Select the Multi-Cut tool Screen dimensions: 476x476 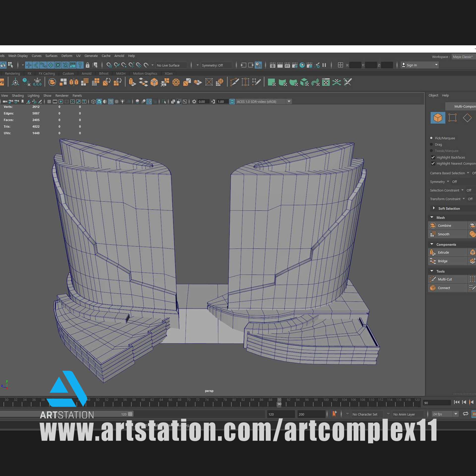pyautogui.click(x=445, y=279)
